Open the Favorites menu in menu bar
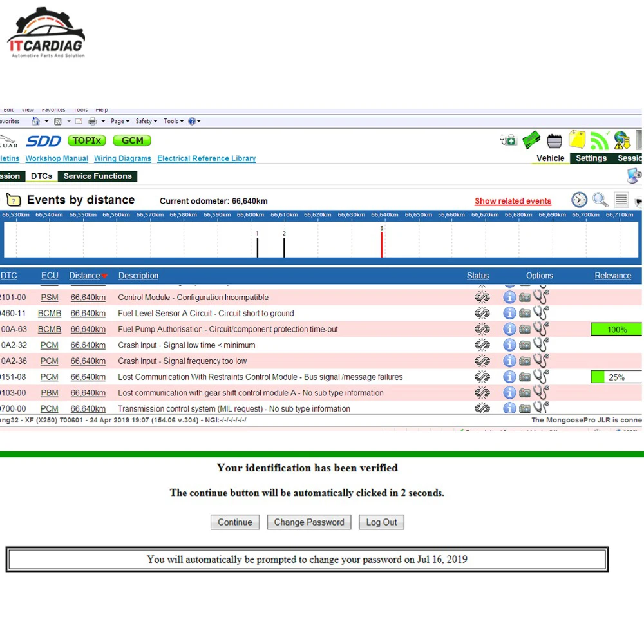Image resolution: width=644 pixels, height=644 pixels. pos(53,110)
